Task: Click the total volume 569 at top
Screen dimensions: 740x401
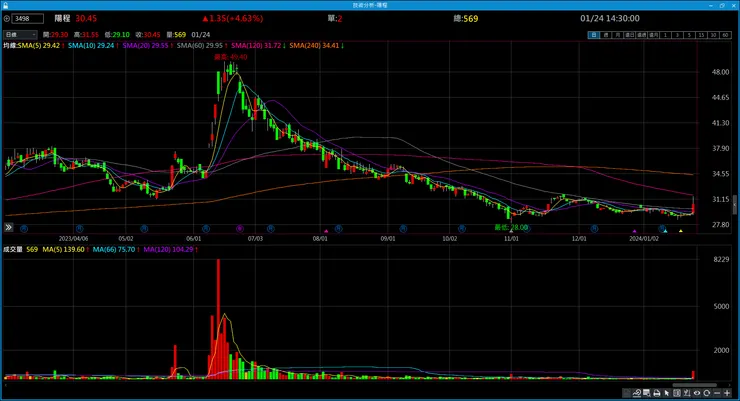Action: 471,19
